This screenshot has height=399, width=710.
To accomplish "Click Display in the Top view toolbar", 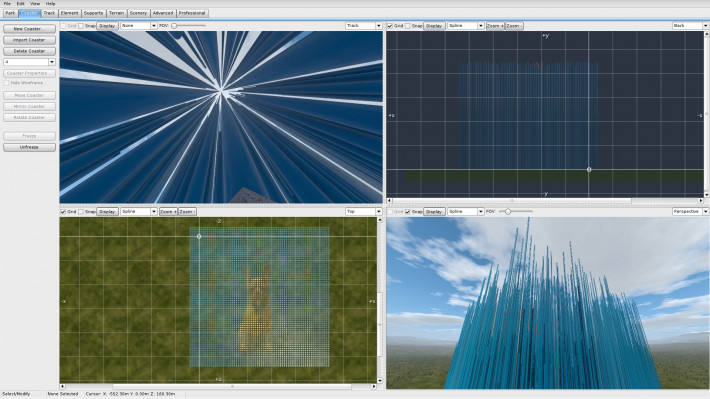I will 107,212.
